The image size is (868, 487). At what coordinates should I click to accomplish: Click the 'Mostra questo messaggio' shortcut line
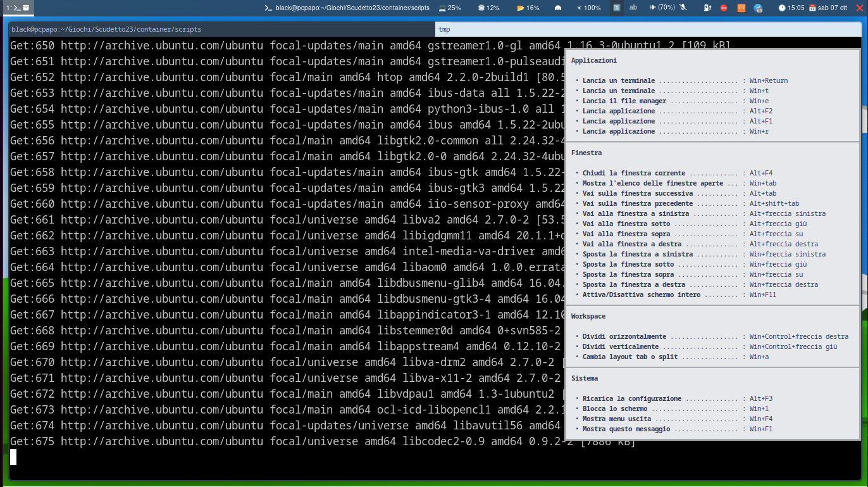[x=674, y=429]
